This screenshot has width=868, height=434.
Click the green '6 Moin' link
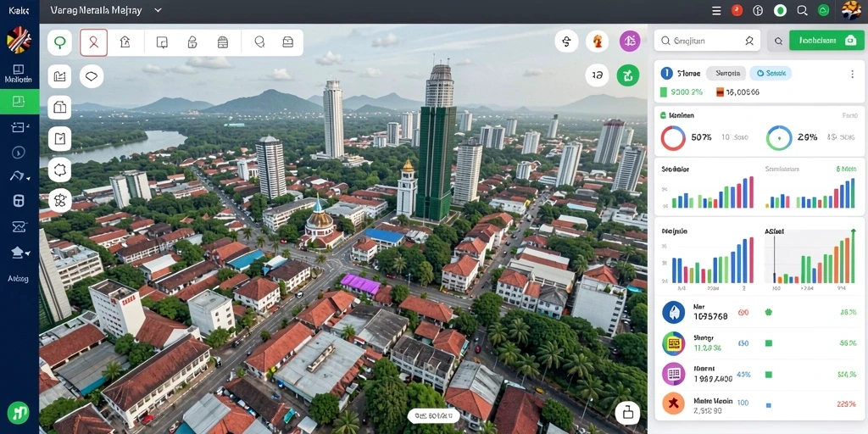click(847, 169)
